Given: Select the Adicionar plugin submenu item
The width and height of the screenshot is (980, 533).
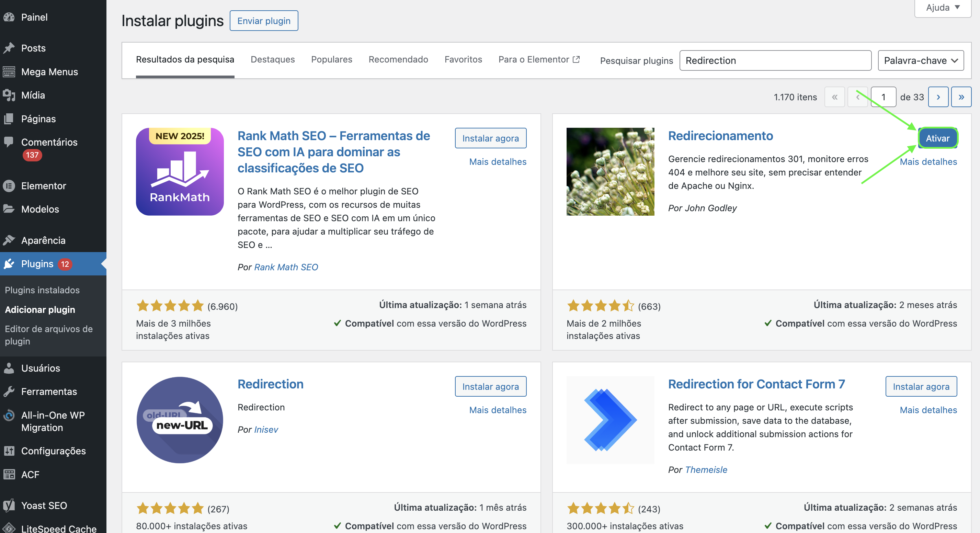Looking at the screenshot, I should (40, 310).
